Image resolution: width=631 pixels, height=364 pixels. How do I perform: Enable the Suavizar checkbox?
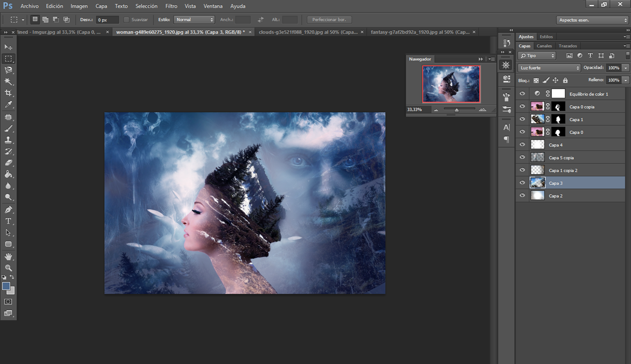click(x=126, y=20)
